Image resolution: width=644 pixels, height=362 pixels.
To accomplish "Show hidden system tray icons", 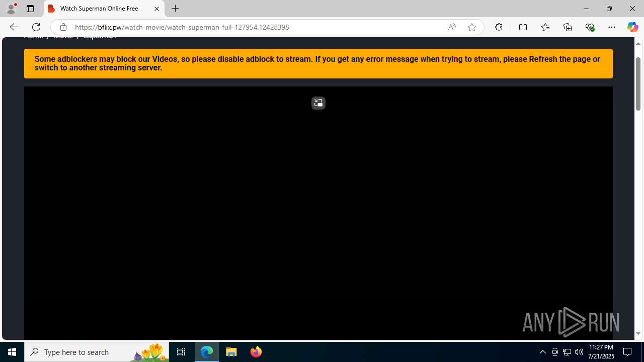I will (x=542, y=352).
